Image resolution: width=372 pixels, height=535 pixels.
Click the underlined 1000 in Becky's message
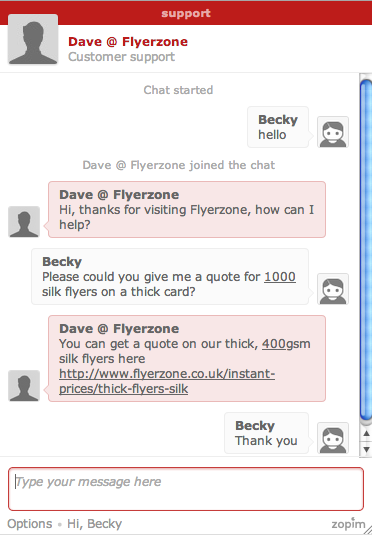280,277
